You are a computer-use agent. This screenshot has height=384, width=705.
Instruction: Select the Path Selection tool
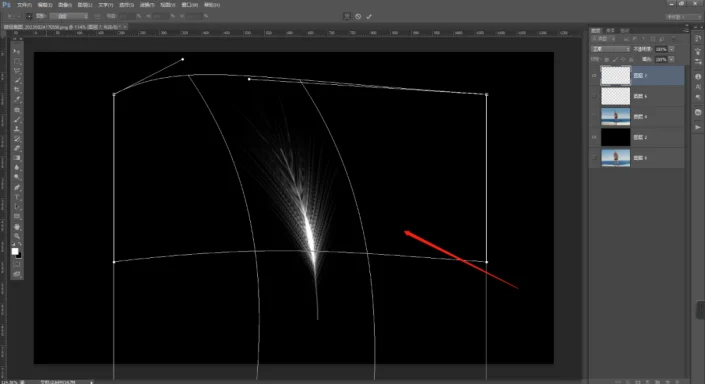pos(17,207)
